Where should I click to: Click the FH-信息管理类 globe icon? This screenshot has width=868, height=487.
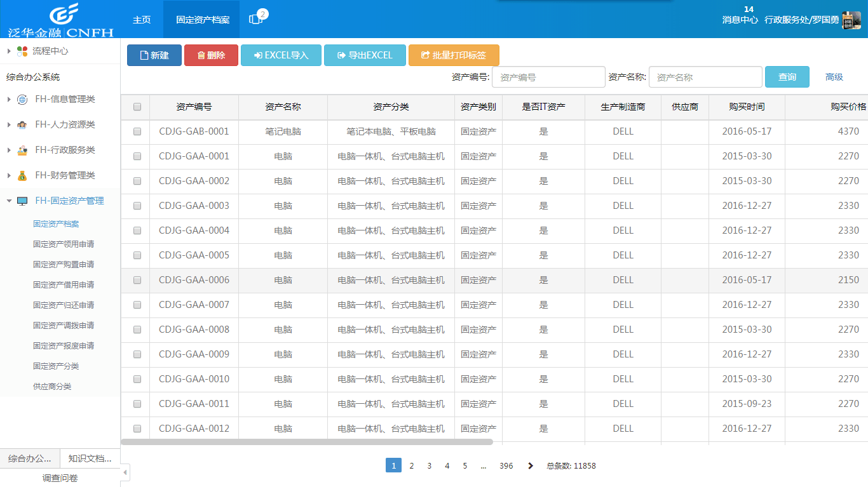coord(22,99)
